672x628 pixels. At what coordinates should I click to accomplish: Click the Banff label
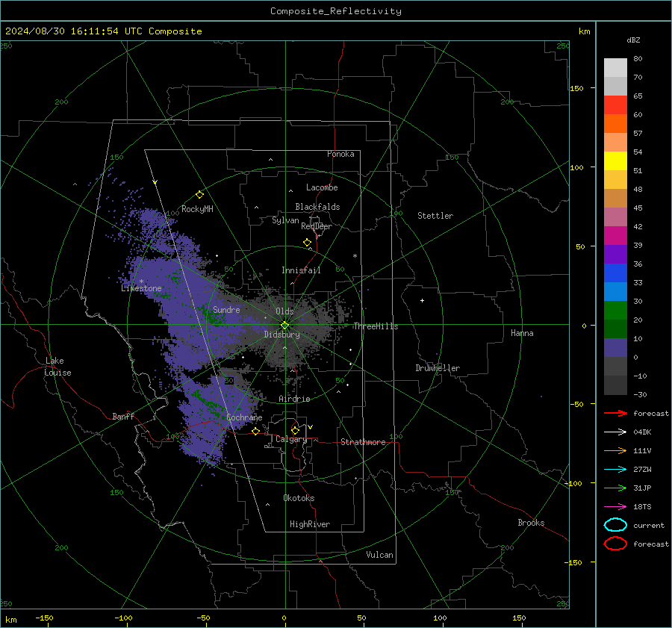coord(123,417)
